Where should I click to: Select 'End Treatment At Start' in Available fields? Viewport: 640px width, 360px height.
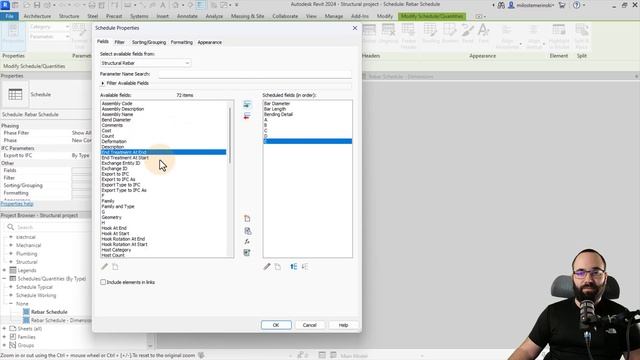pos(125,158)
